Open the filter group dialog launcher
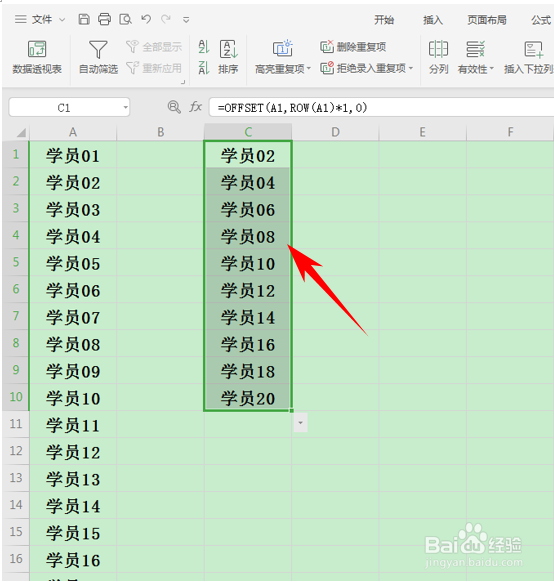 click(x=183, y=82)
